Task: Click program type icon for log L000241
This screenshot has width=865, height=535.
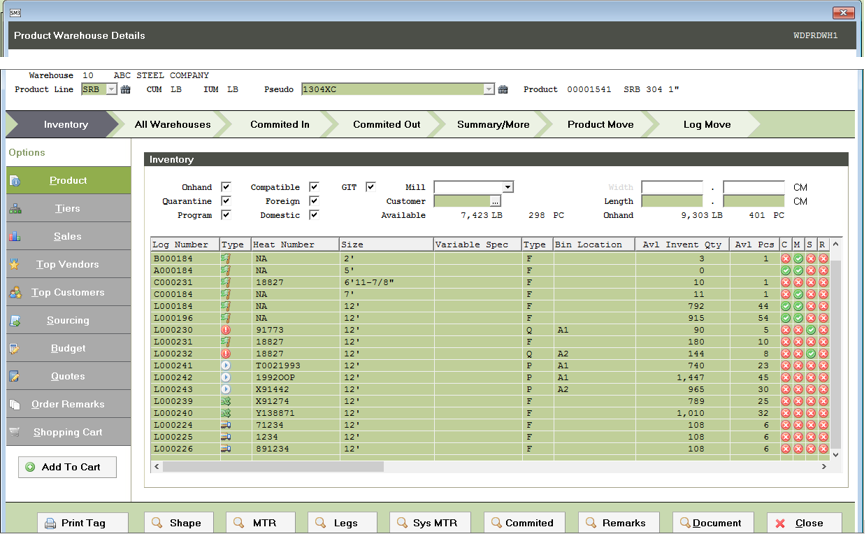Action: coord(226,366)
